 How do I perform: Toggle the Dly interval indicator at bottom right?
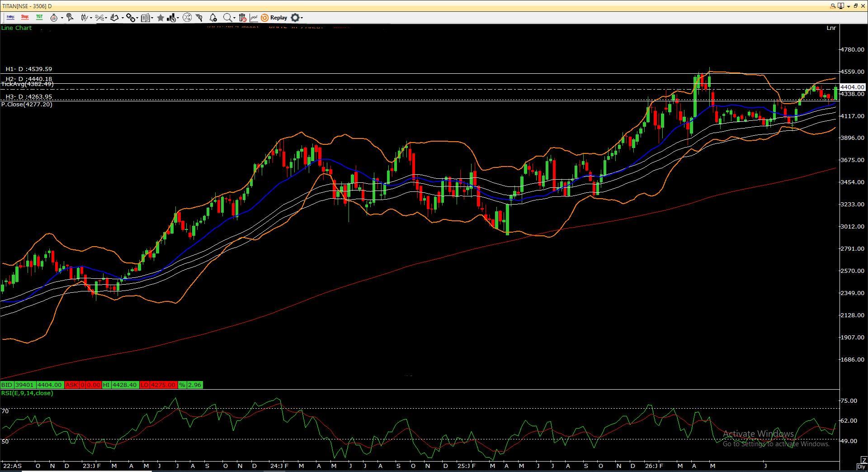(862, 467)
